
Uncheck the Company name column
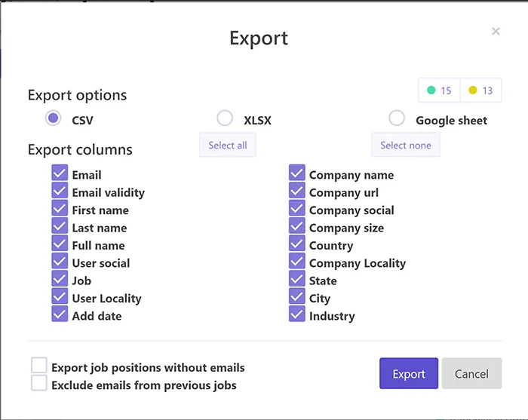pyautogui.click(x=297, y=174)
